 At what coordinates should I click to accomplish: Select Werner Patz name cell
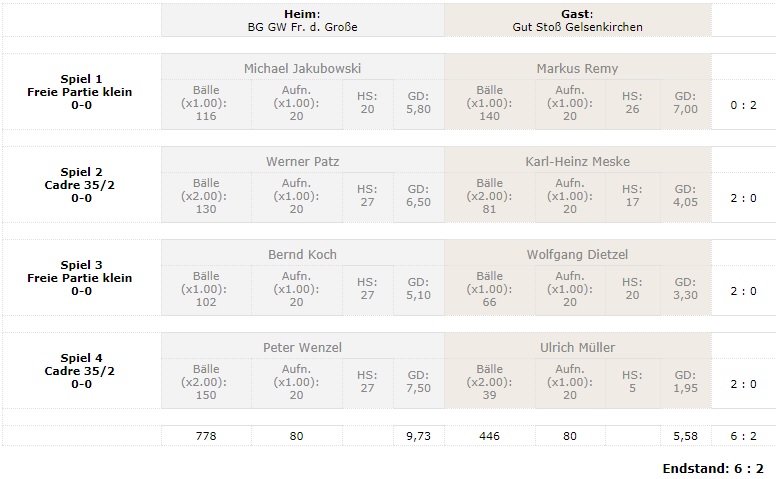(302, 161)
